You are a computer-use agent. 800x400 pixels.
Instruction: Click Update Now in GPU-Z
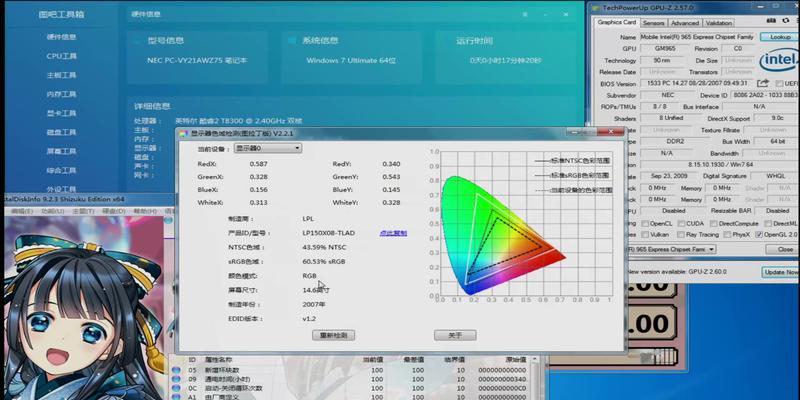(x=781, y=272)
